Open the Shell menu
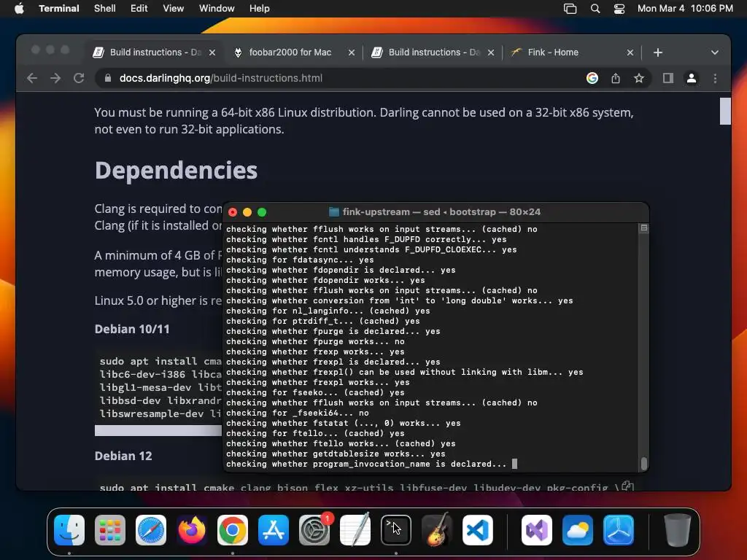 pyautogui.click(x=105, y=9)
